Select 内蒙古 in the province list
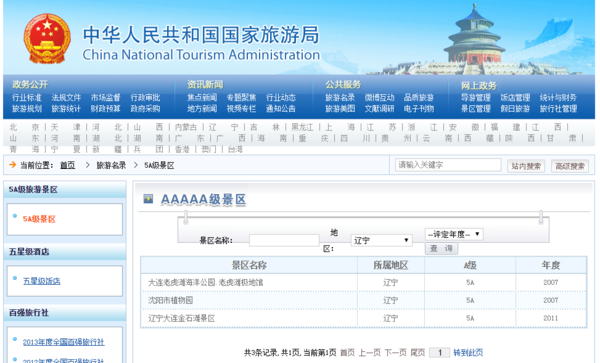Viewport: 600px width, 363px height. click(186, 127)
